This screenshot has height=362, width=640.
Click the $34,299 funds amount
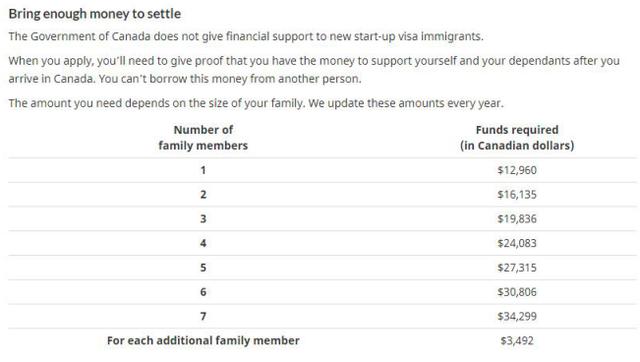(517, 316)
